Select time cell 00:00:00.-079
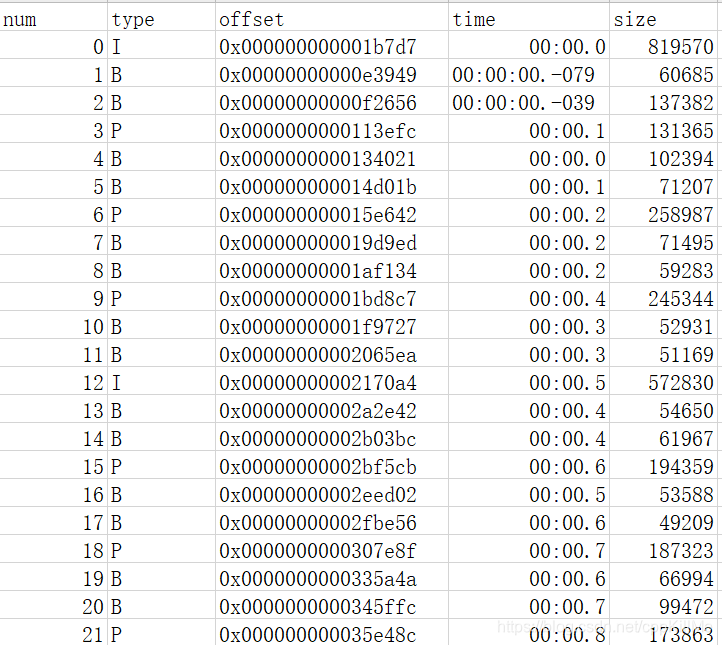 click(x=529, y=75)
